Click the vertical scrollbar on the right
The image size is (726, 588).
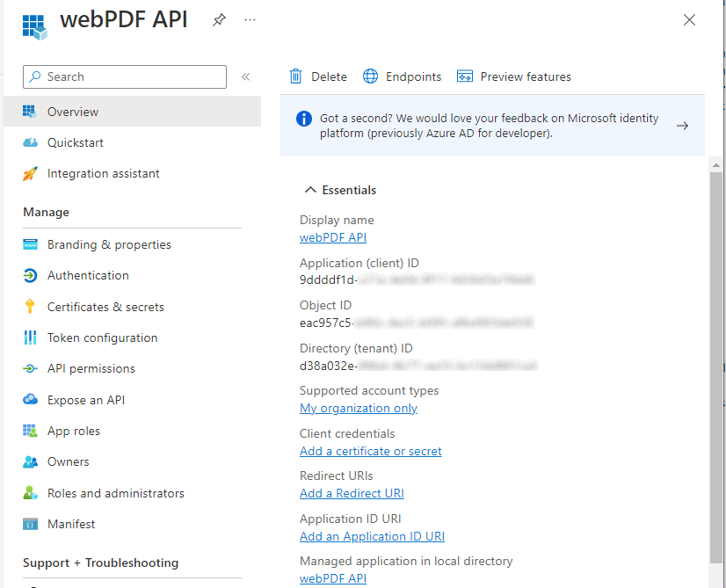pos(715,352)
